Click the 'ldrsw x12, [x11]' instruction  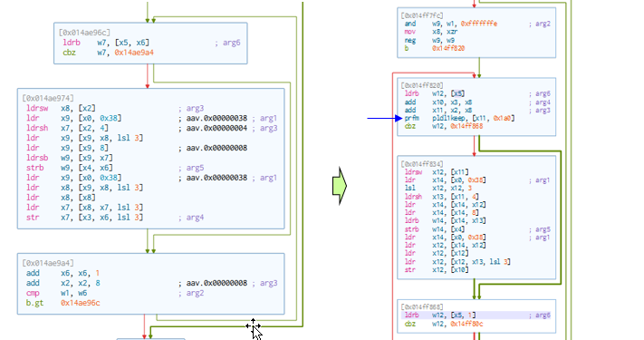point(437,172)
